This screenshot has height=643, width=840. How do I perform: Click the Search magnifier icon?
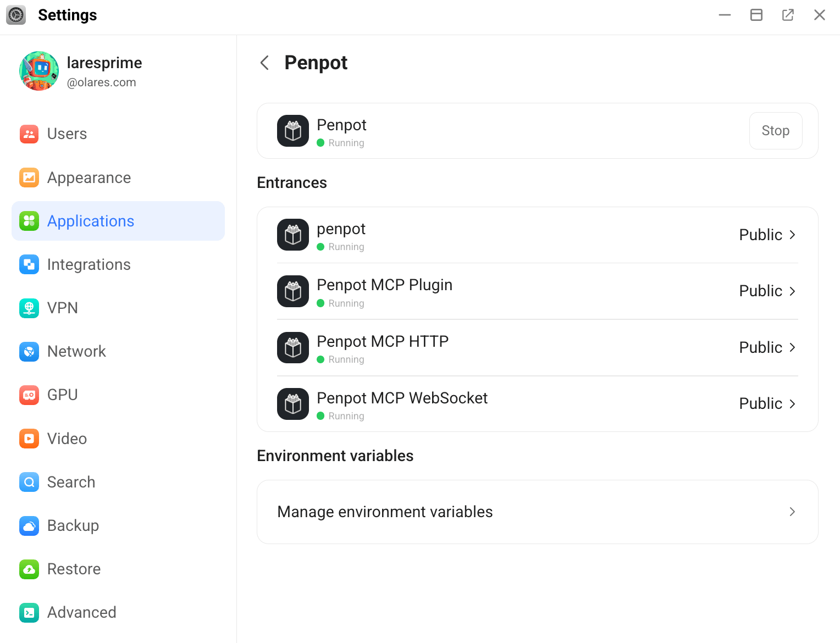point(29,482)
